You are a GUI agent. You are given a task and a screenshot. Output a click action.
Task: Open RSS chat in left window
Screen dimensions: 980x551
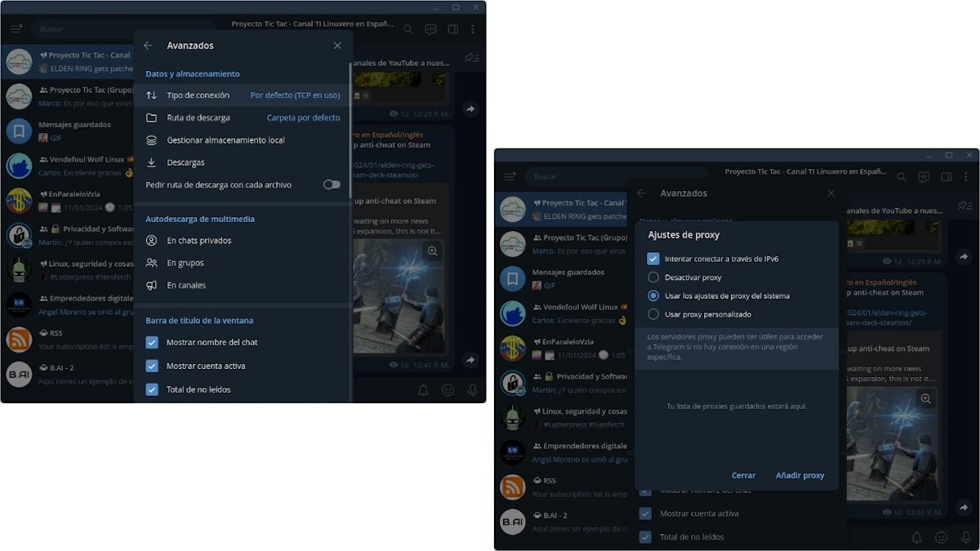67,340
